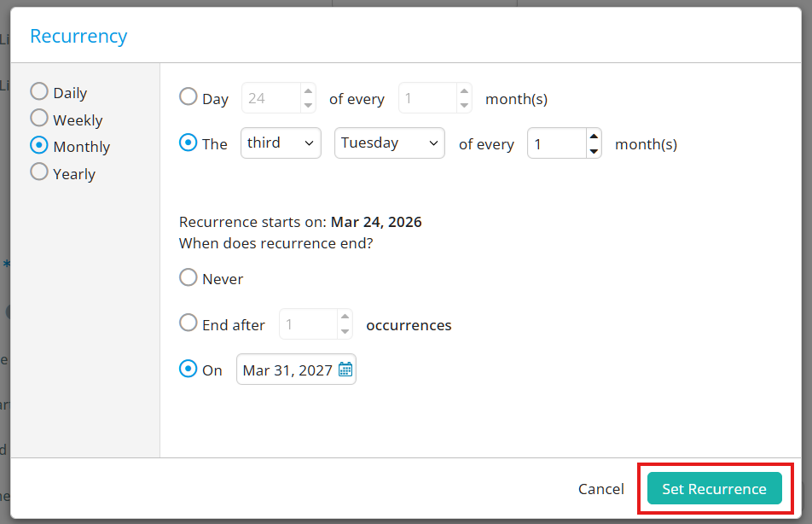The width and height of the screenshot is (812, 524).
Task: Pick the Yearly recurrence option
Action: (39, 173)
